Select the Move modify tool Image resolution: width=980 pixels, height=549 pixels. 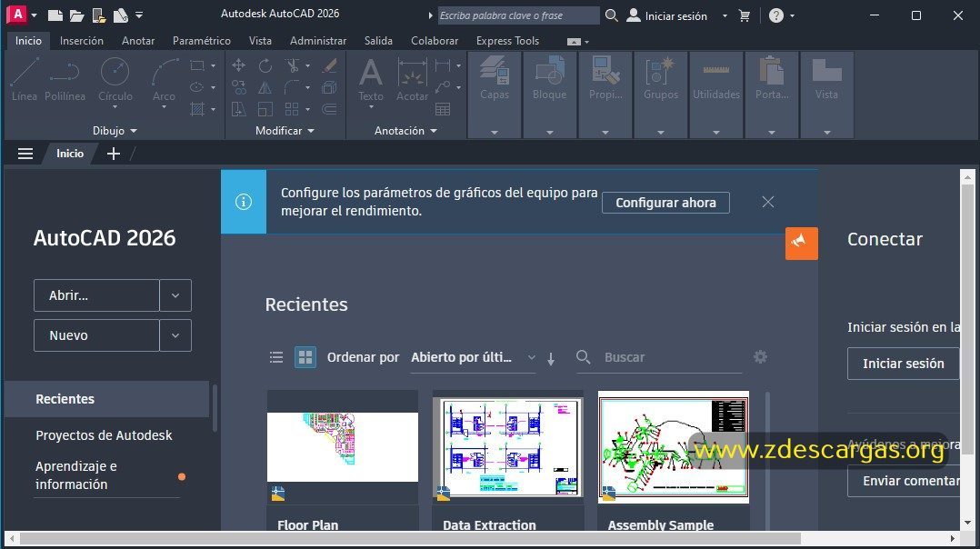coord(238,65)
